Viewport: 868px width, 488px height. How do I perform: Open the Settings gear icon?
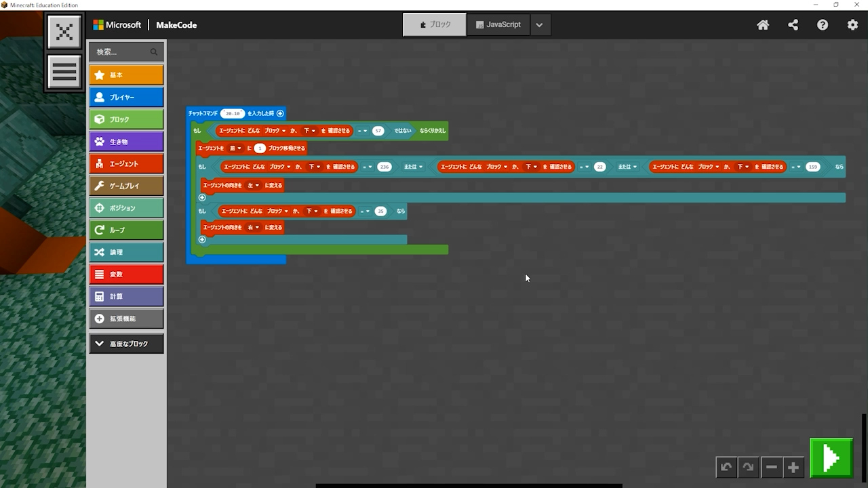852,25
